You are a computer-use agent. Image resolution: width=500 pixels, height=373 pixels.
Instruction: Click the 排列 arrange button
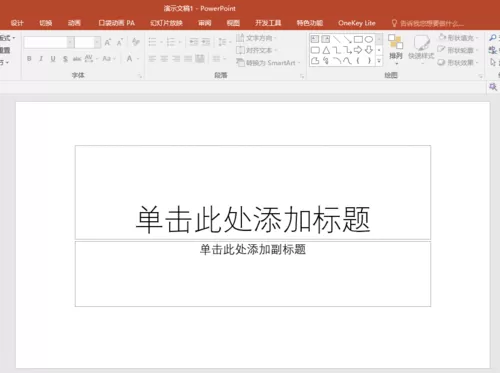point(396,49)
